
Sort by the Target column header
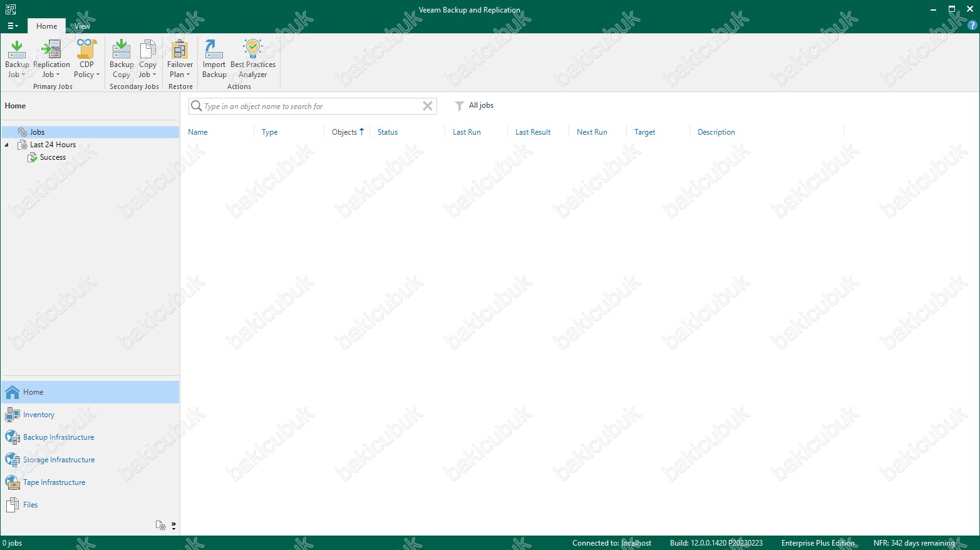pos(644,132)
